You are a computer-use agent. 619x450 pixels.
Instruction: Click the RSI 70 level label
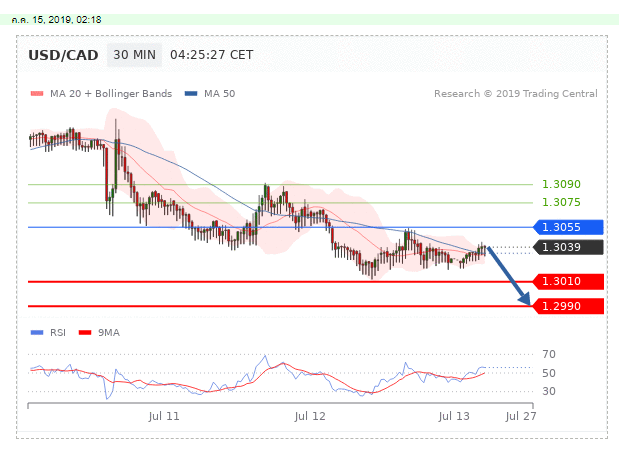tap(549, 354)
